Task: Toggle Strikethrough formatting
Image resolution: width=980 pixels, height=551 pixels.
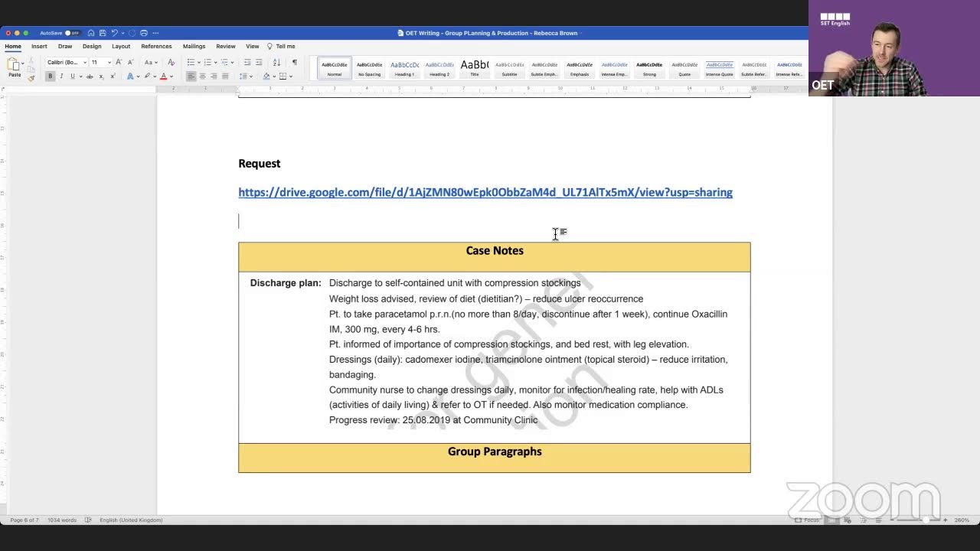Action: 90,77
